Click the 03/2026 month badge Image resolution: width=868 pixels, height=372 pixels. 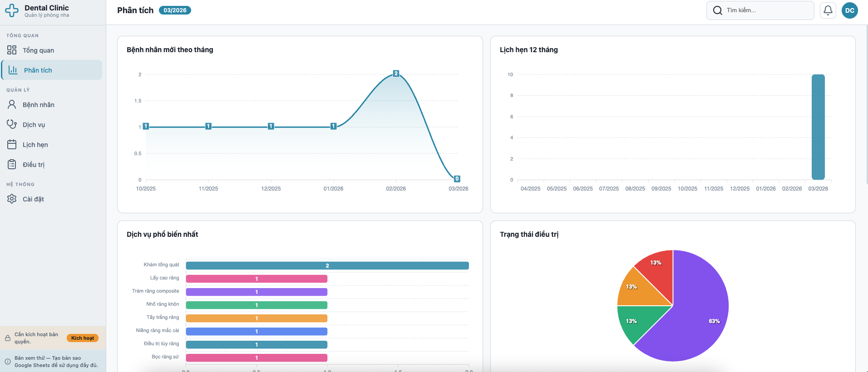pyautogui.click(x=175, y=10)
